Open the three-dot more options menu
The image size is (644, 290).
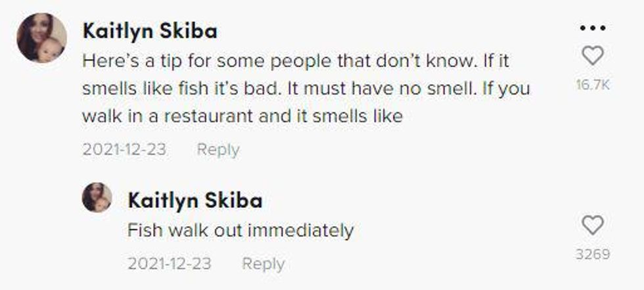tap(593, 29)
